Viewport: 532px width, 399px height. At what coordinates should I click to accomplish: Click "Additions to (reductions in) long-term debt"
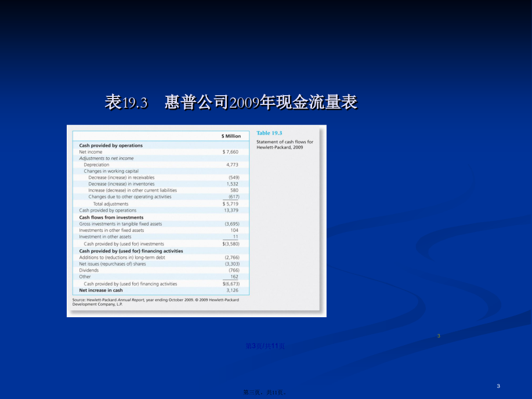pos(122,258)
